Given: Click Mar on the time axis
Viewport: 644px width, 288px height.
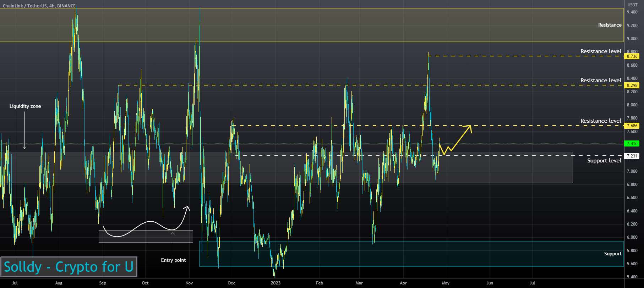Looking at the screenshot, I should point(359,283).
